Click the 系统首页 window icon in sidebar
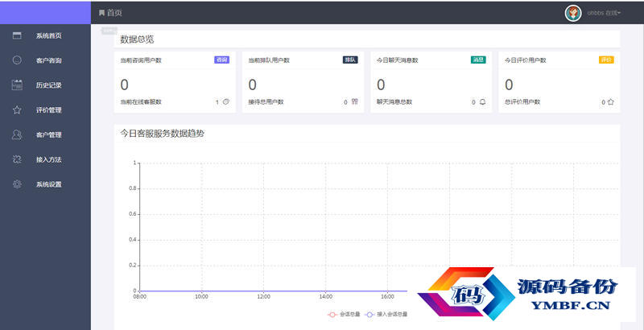 coord(17,35)
